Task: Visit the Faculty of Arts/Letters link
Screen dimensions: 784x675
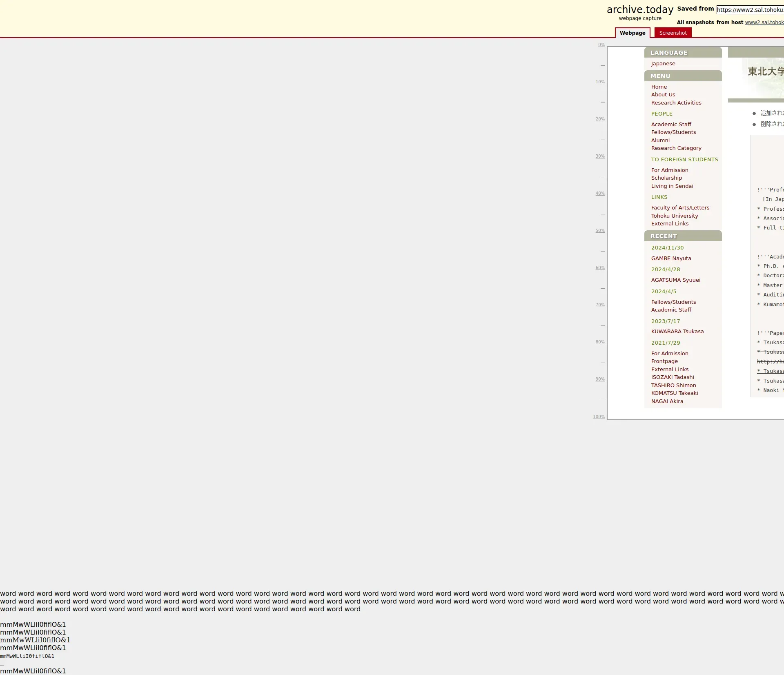Action: 680,208
